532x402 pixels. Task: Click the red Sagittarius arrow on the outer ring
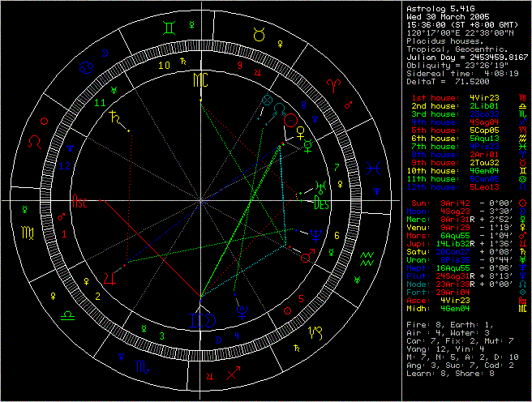[x=235, y=372]
